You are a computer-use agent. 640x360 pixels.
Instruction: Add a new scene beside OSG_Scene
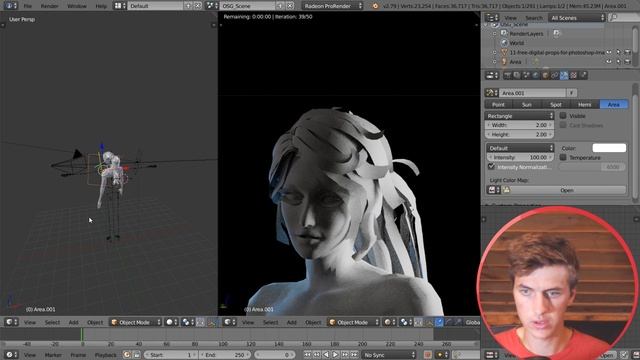[x=280, y=6]
